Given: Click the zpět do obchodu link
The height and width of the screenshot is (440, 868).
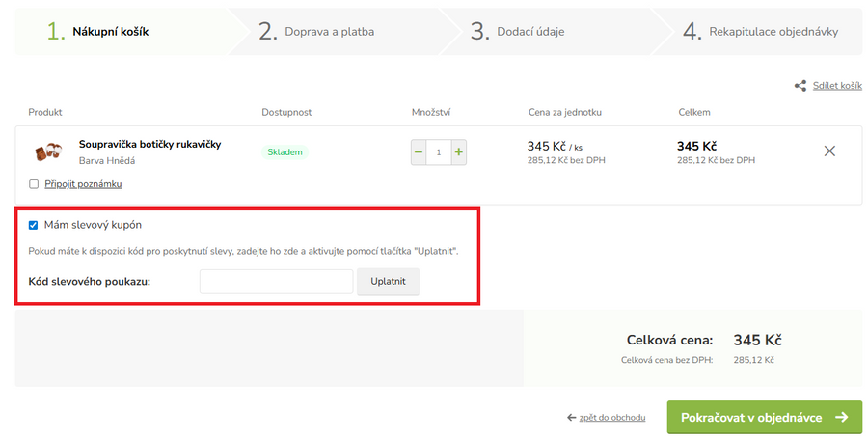Looking at the screenshot, I should click(x=612, y=418).
